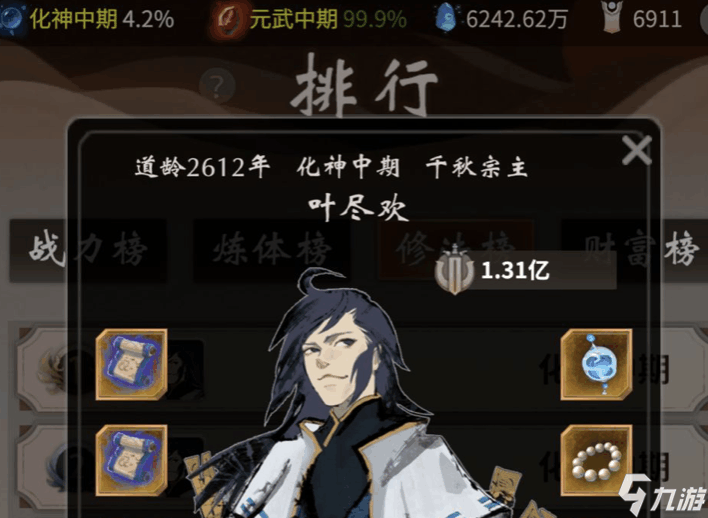Tap the 1.31亿 combat power value
The height and width of the screenshot is (518, 708).
(x=515, y=271)
